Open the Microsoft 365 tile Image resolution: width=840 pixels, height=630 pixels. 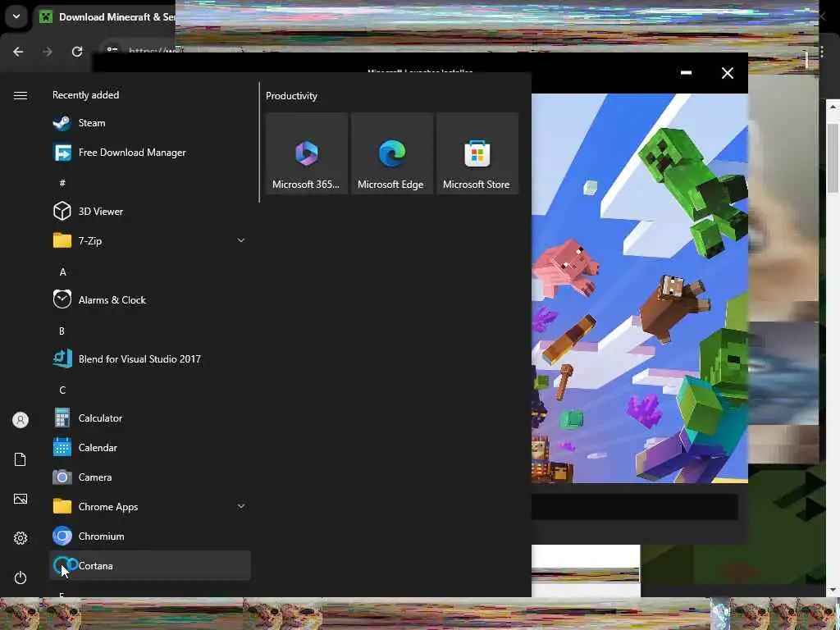pos(307,153)
